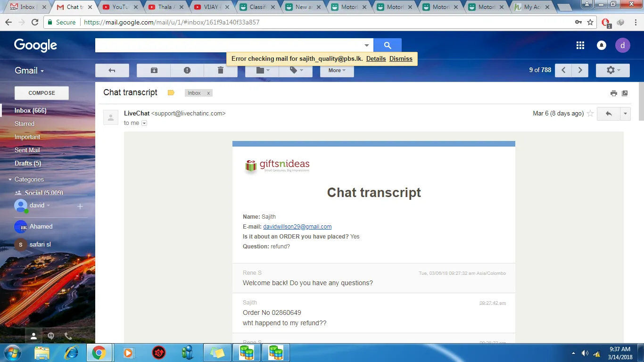
Task: Click the COMPOSE button
Action: tap(41, 93)
